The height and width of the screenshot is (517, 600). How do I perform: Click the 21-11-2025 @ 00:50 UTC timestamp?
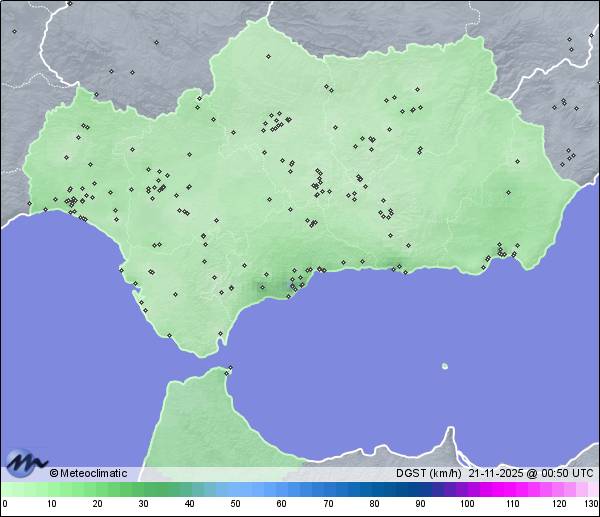coord(530,473)
